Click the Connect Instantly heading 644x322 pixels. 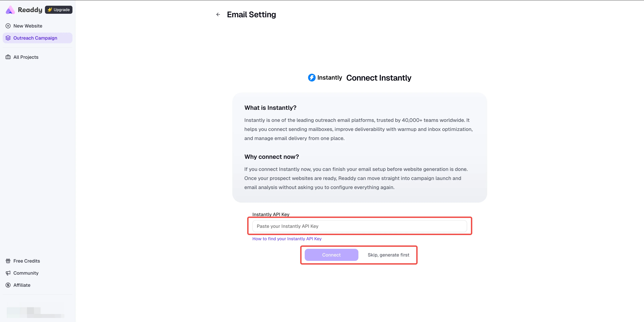(379, 78)
